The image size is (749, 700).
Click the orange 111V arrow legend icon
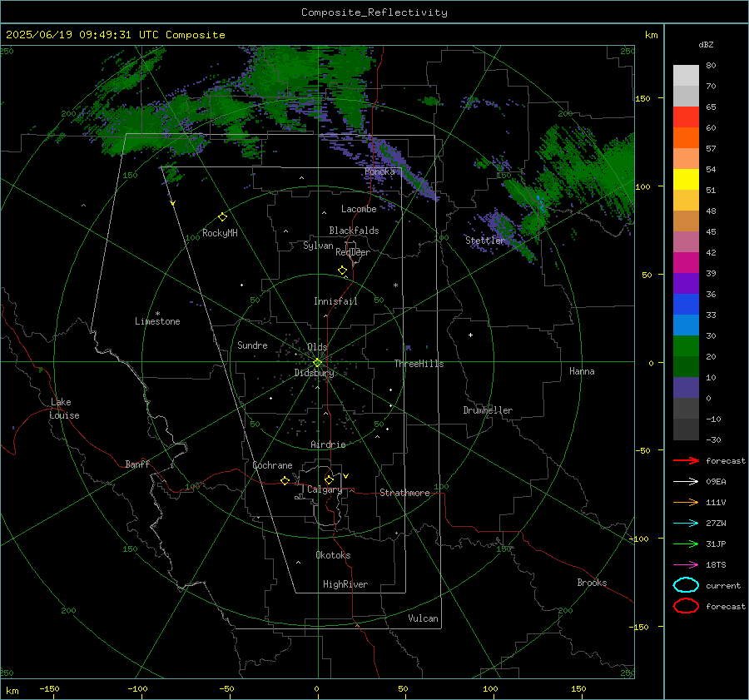pos(686,502)
